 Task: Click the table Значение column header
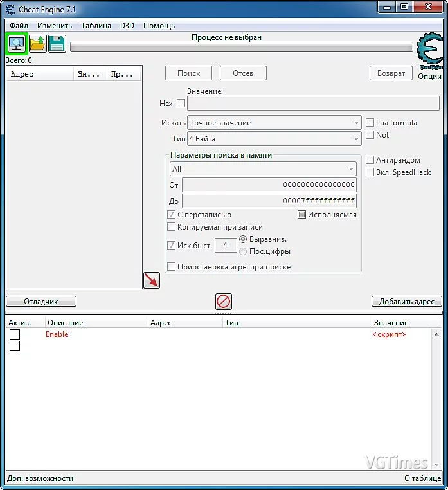(406, 323)
